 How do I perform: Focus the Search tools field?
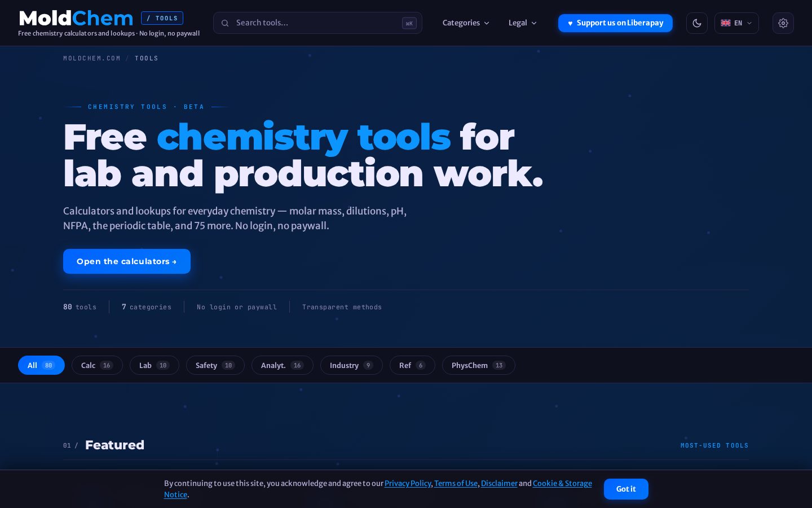click(x=317, y=23)
